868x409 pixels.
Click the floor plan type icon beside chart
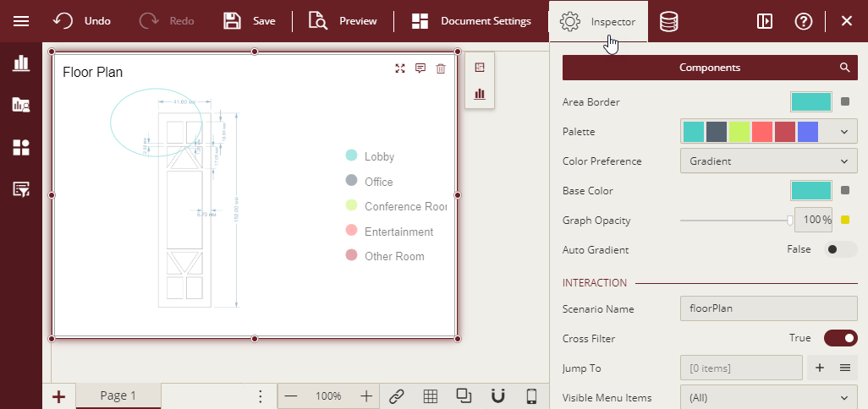coord(480,68)
